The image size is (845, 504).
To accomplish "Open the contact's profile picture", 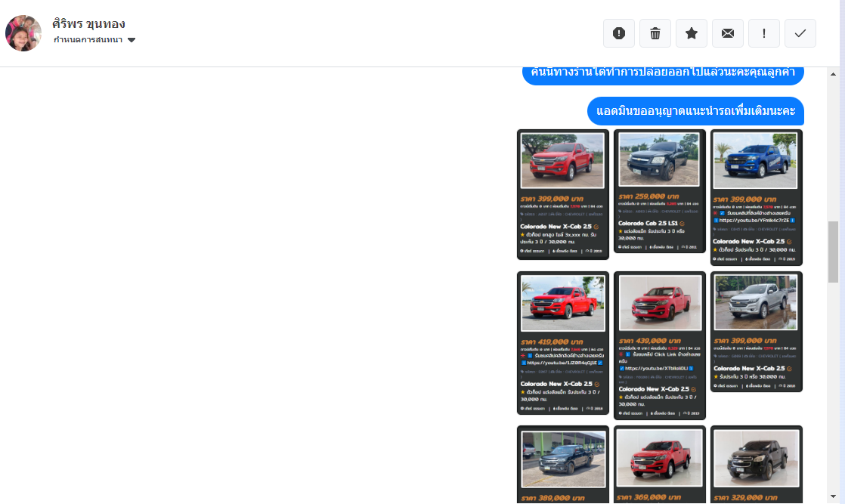I will (23, 33).
